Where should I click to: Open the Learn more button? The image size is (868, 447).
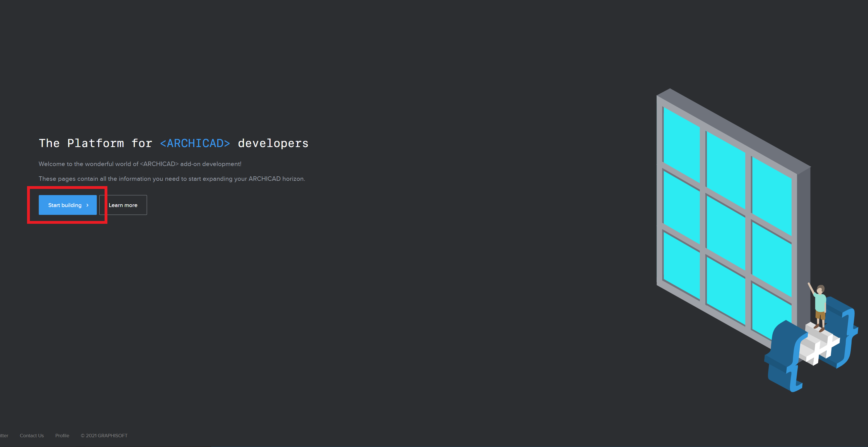tap(123, 205)
